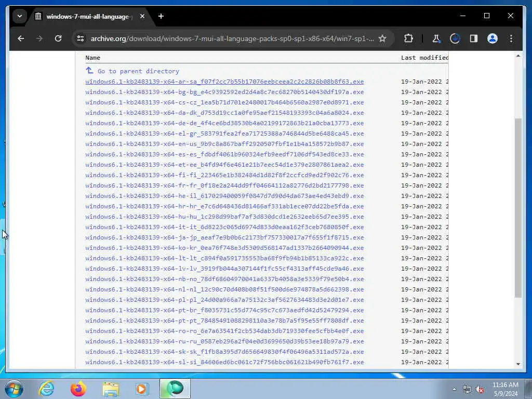The height and width of the screenshot is (399, 532).
Task: Download the x64 sk-sk language pack exe
Action: tap(224, 352)
